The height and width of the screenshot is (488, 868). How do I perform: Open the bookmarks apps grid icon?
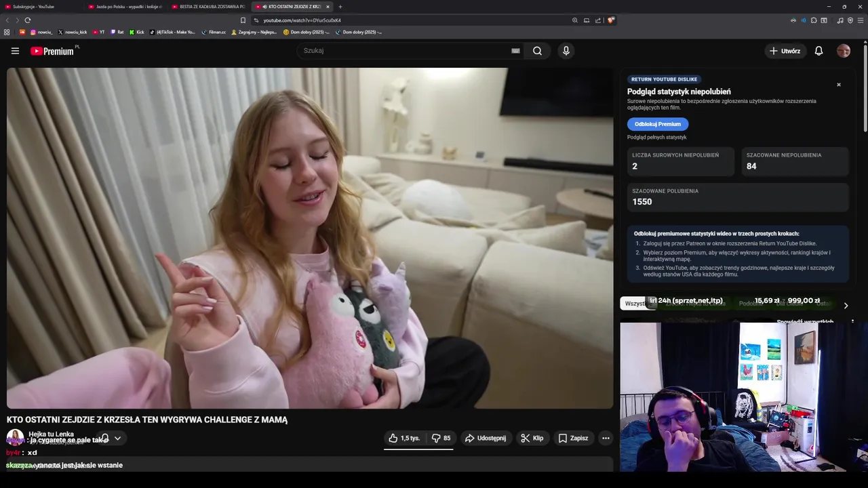(x=7, y=32)
